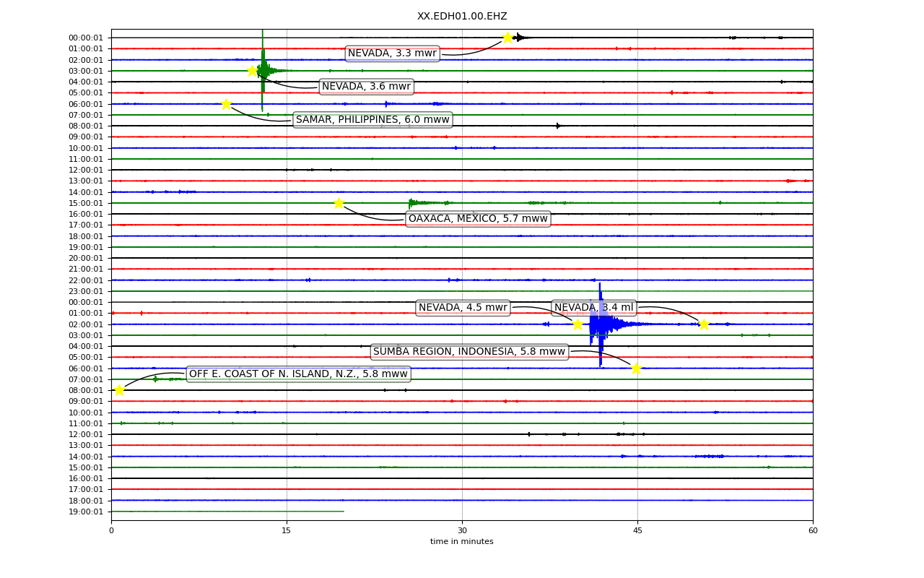The height and width of the screenshot is (578, 924).
Task: Click the large blue Nevada 4.5 waveform burst
Action: 601,324
